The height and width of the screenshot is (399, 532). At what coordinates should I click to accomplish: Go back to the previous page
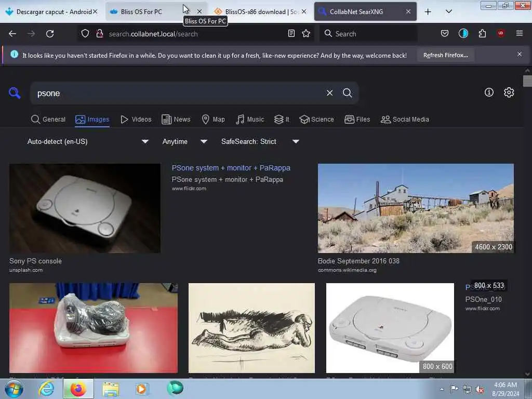(x=12, y=34)
